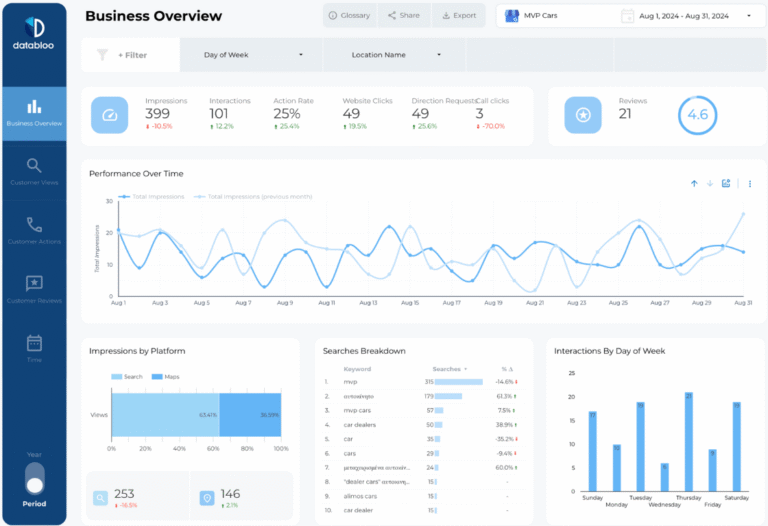Viewport: 768px width, 526px height.
Task: Click the magnifier Customer Views icon
Action: pos(34,166)
